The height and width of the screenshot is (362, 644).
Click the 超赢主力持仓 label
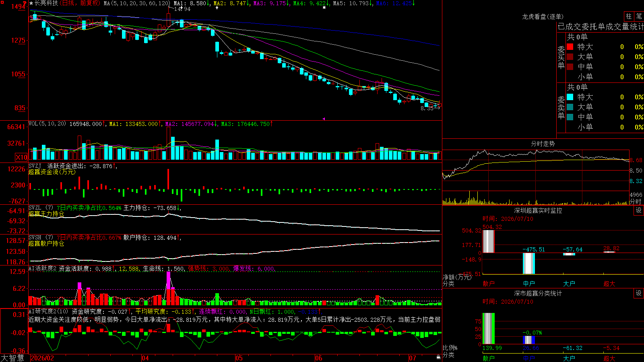tap(46, 214)
